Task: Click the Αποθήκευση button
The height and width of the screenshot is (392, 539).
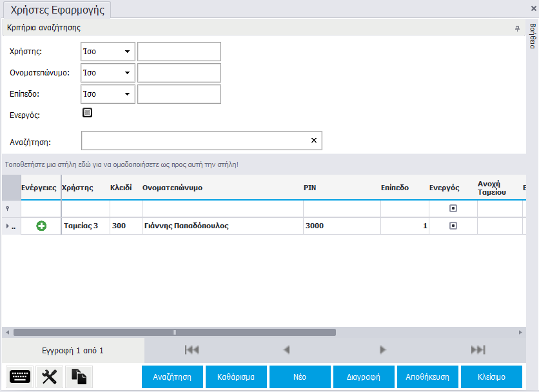Action: tap(427, 377)
